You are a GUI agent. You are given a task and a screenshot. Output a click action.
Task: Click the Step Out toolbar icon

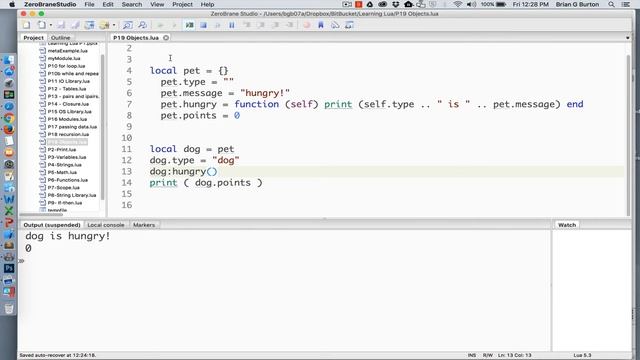click(x=276, y=25)
